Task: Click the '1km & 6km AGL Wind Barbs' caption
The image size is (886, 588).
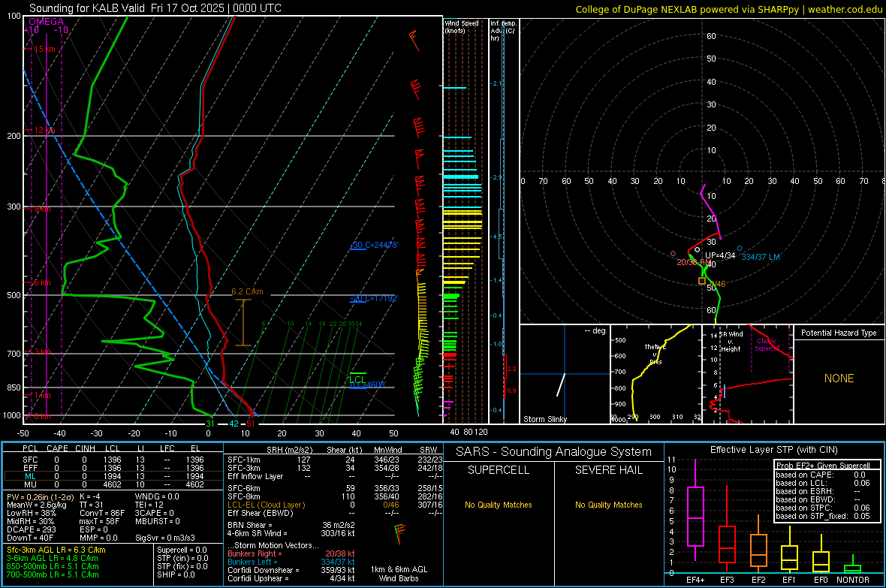Action: (x=399, y=574)
